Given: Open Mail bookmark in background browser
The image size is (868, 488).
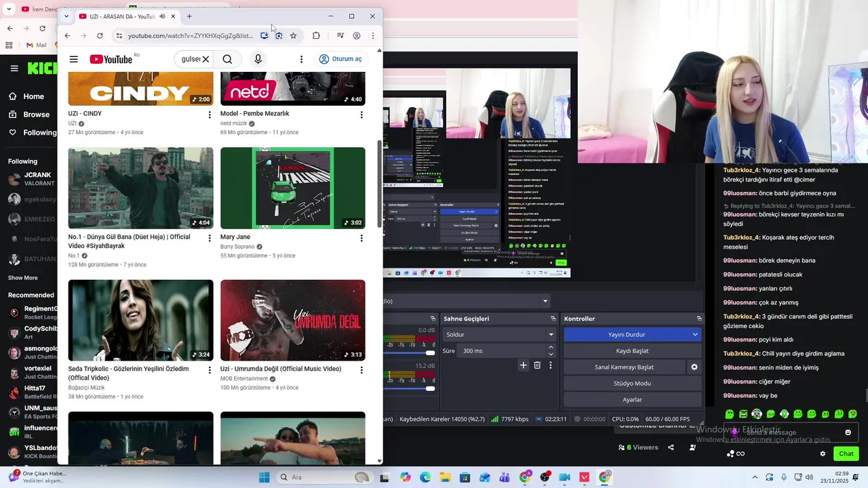Looking at the screenshot, I should coord(35,45).
